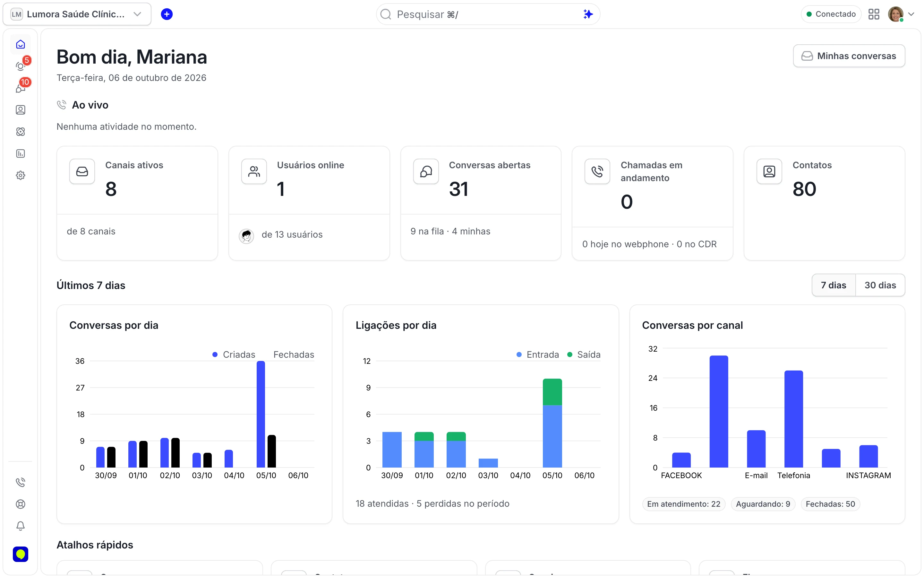Click the magnifier icon in the search field
Viewport: 924px width, 578px height.
point(386,14)
